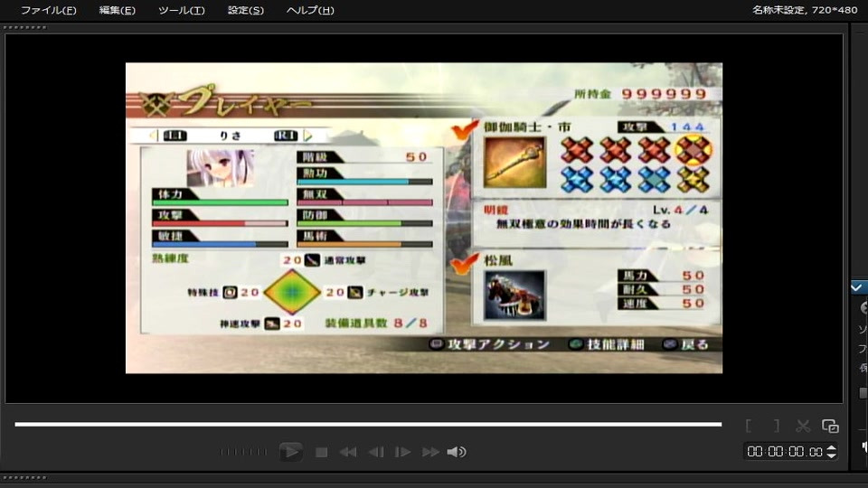Step back one frame
Viewport: 868px width, 488px height.
(376, 453)
